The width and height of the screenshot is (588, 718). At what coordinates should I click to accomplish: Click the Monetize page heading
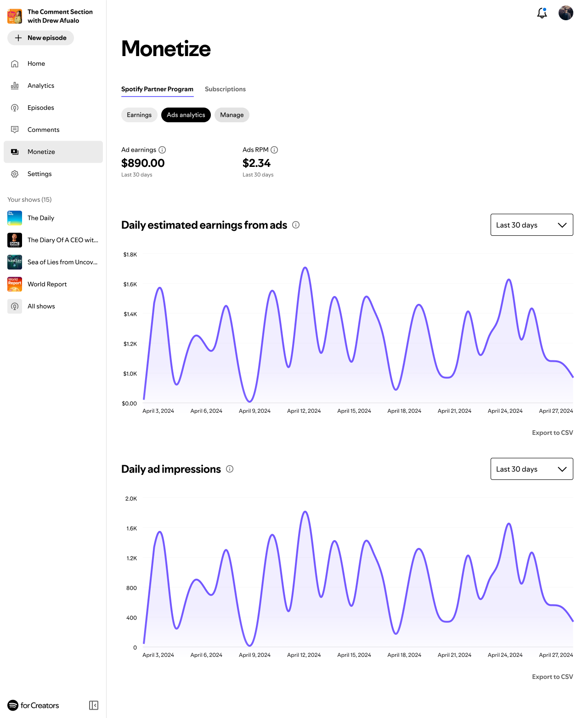click(166, 49)
